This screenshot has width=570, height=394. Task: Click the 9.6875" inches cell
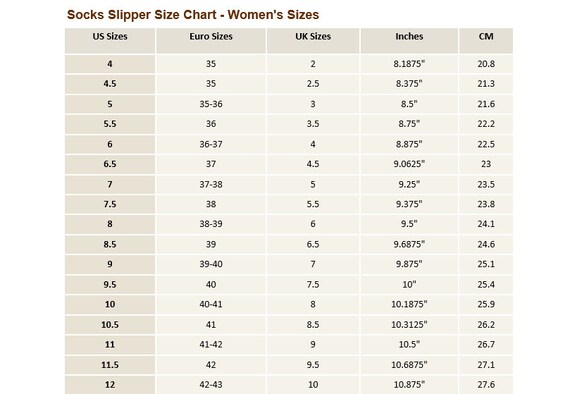click(409, 244)
